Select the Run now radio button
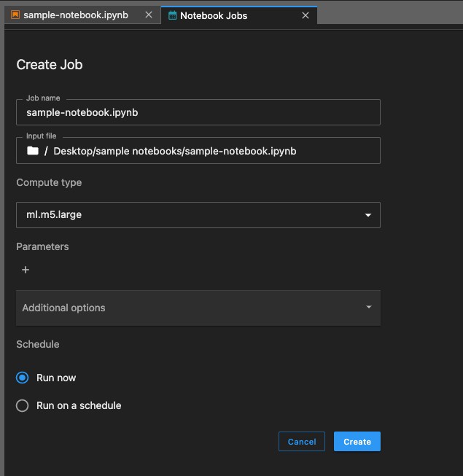Image resolution: width=463 pixels, height=476 pixels. 22,378
